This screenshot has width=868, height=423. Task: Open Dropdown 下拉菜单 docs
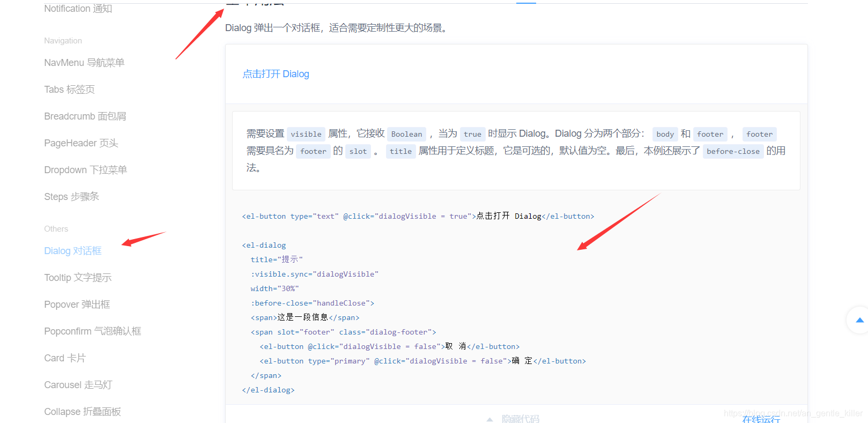[85, 170]
